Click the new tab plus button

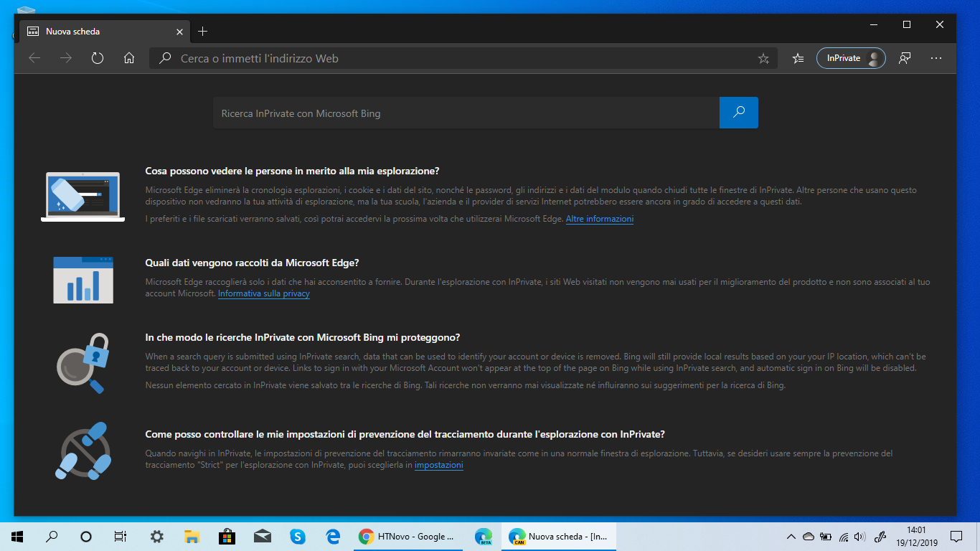click(x=202, y=32)
